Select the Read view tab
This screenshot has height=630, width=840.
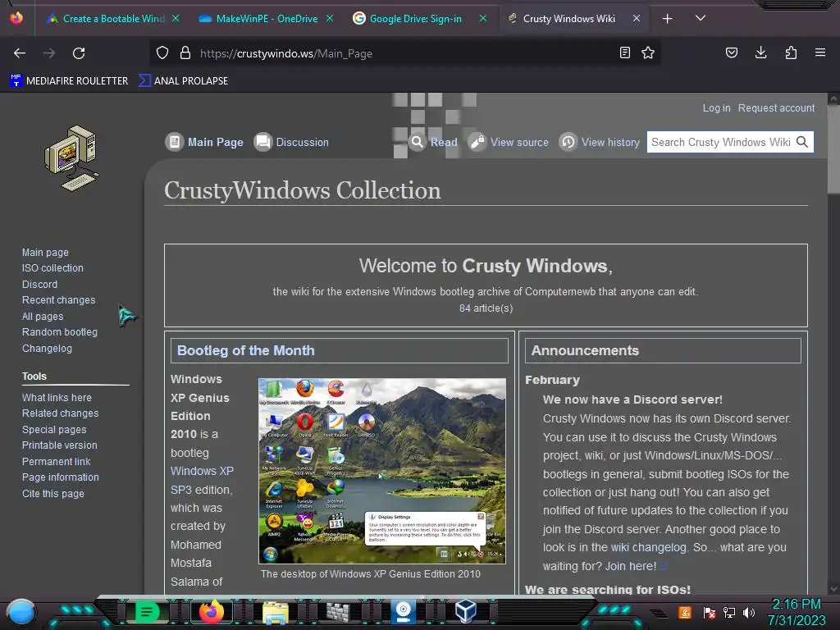click(433, 142)
